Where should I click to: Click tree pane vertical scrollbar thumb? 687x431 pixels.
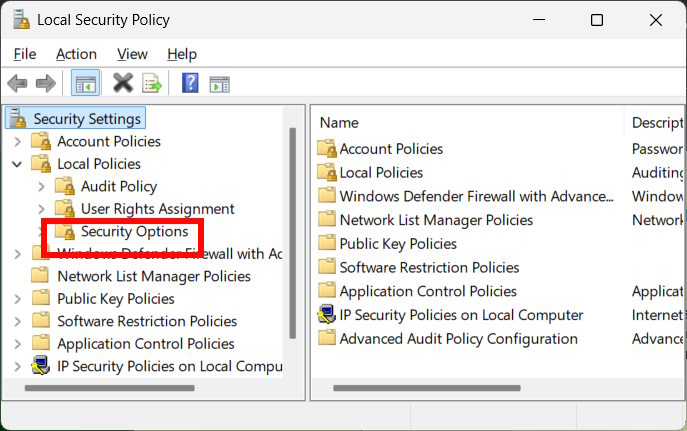tap(293, 233)
